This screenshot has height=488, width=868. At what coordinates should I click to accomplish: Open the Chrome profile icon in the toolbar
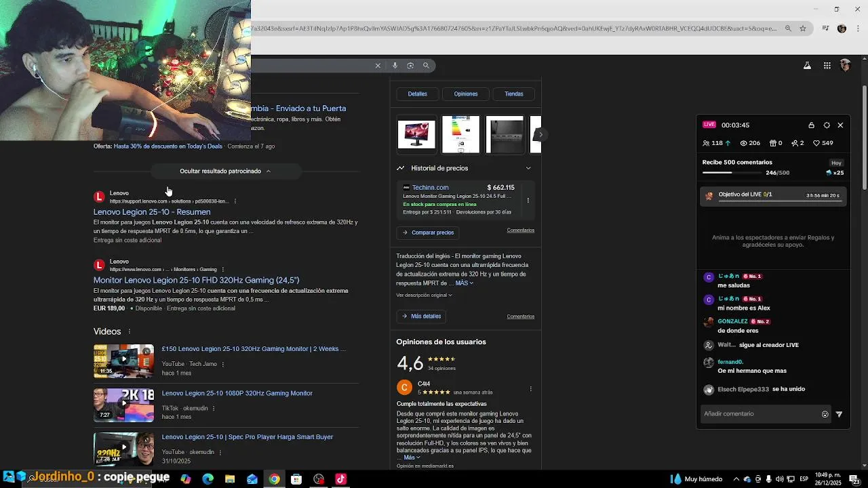[842, 28]
